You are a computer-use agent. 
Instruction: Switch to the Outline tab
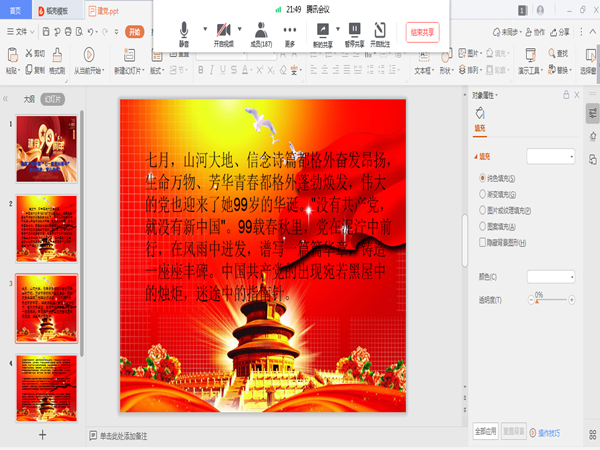[x=29, y=99]
